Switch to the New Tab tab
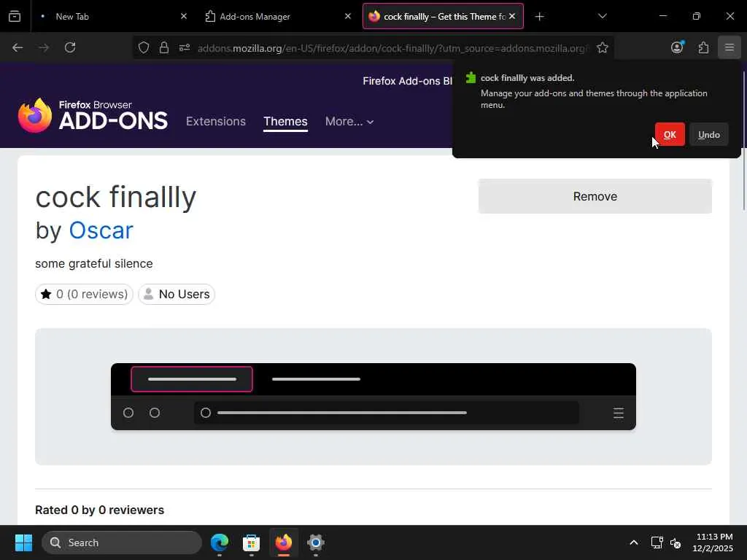The height and width of the screenshot is (560, 747). pos(112,16)
